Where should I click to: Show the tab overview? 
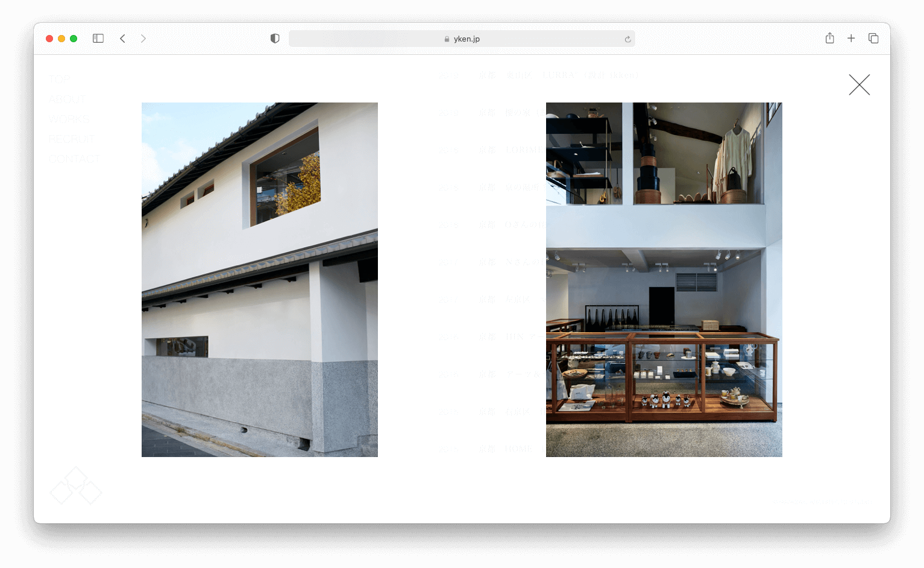[873, 39]
